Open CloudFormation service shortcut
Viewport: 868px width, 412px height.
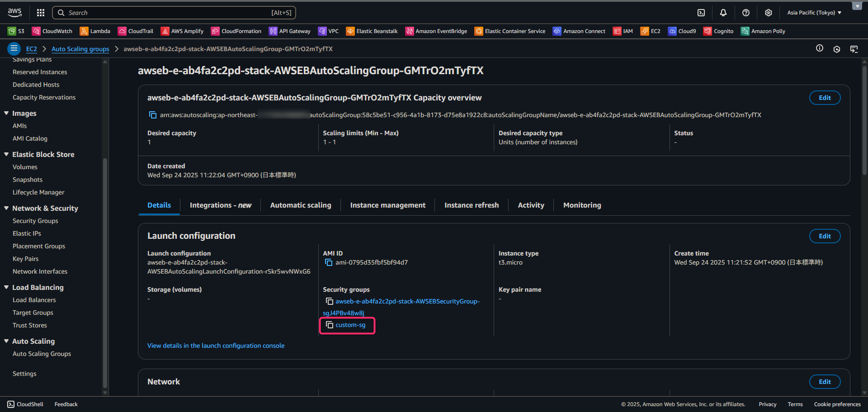click(236, 31)
